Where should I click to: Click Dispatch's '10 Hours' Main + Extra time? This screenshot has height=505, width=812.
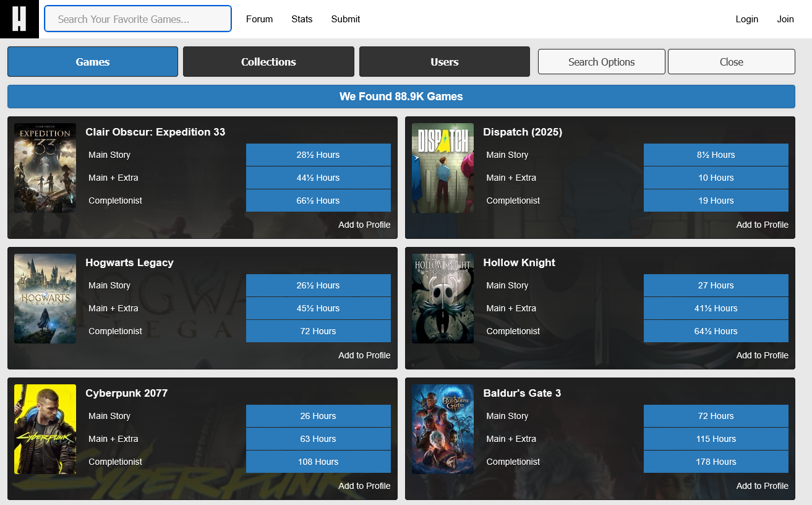tap(716, 178)
